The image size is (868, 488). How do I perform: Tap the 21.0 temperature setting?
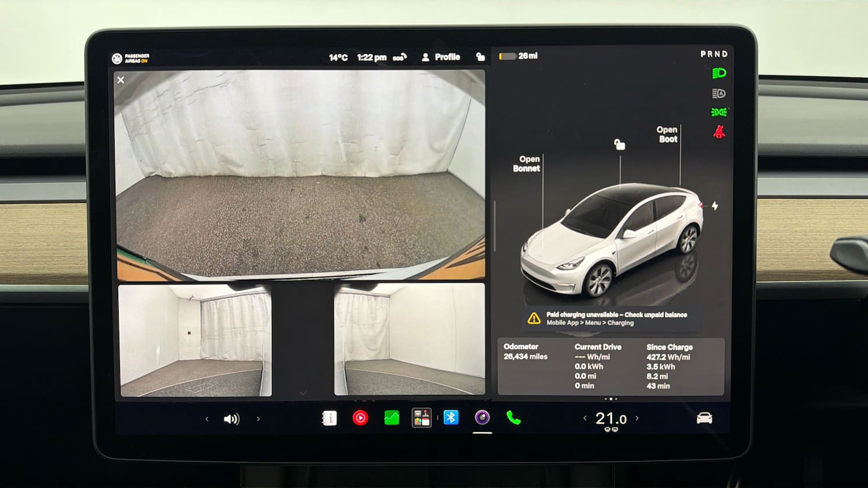(x=611, y=419)
